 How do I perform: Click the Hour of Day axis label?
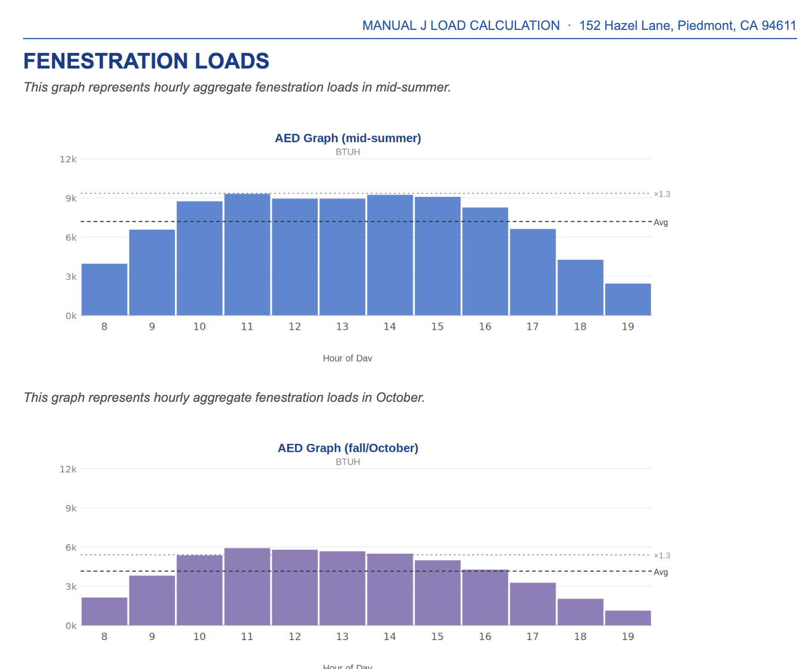point(347,358)
